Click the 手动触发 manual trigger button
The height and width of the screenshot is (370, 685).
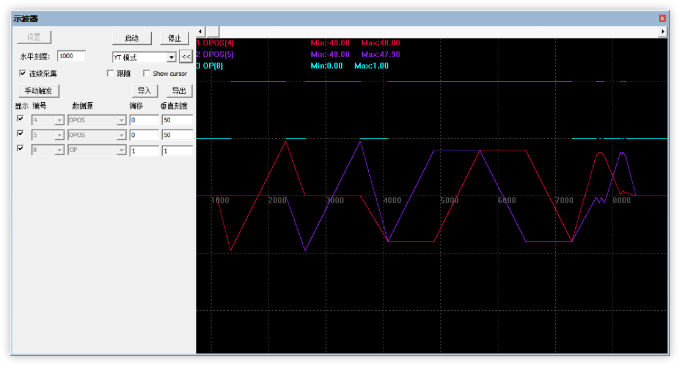coord(38,91)
